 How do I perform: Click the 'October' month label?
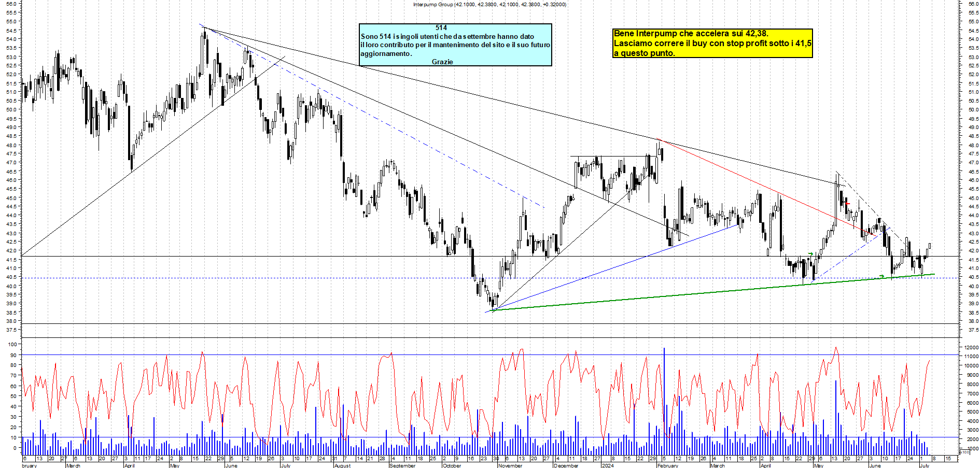click(x=452, y=465)
